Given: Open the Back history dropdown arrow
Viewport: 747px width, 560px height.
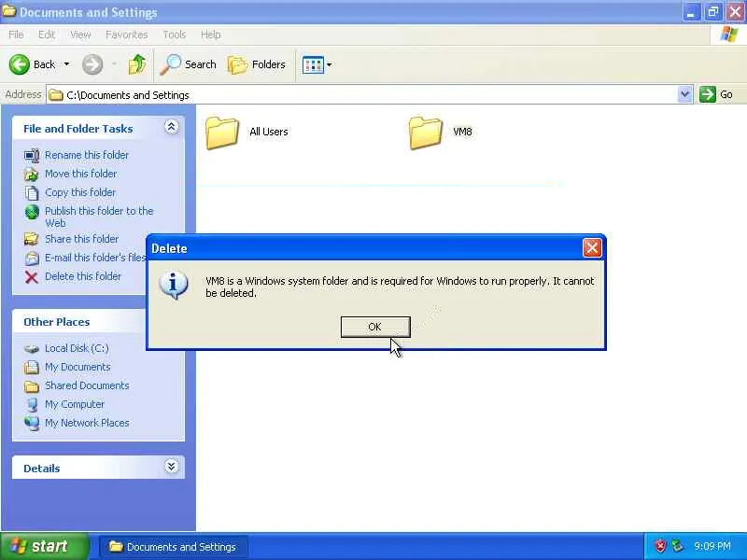Looking at the screenshot, I should pyautogui.click(x=66, y=64).
